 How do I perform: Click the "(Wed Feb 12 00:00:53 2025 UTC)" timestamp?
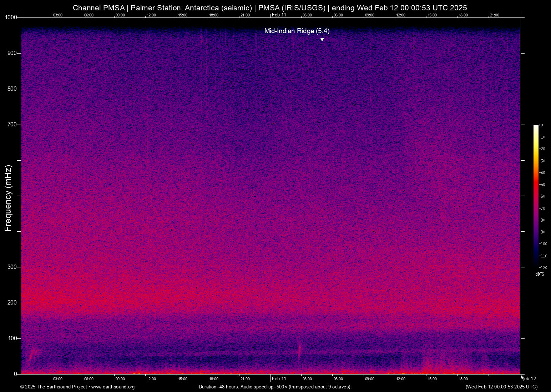click(x=501, y=387)
